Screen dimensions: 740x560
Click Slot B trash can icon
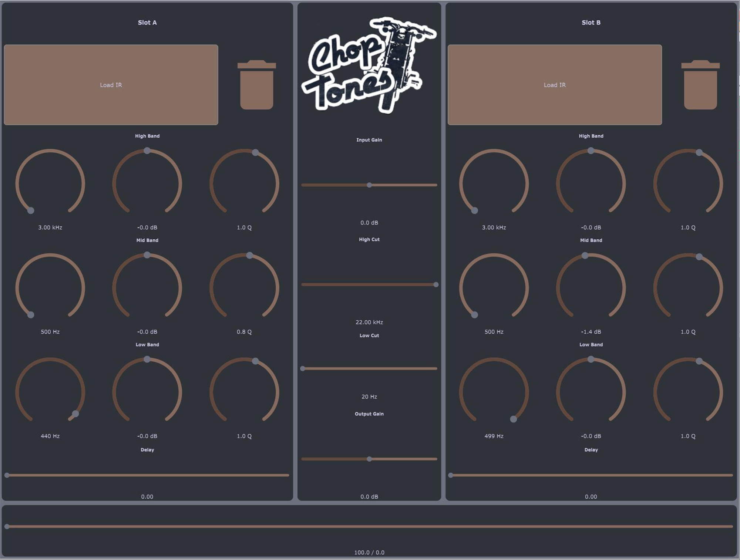point(700,85)
